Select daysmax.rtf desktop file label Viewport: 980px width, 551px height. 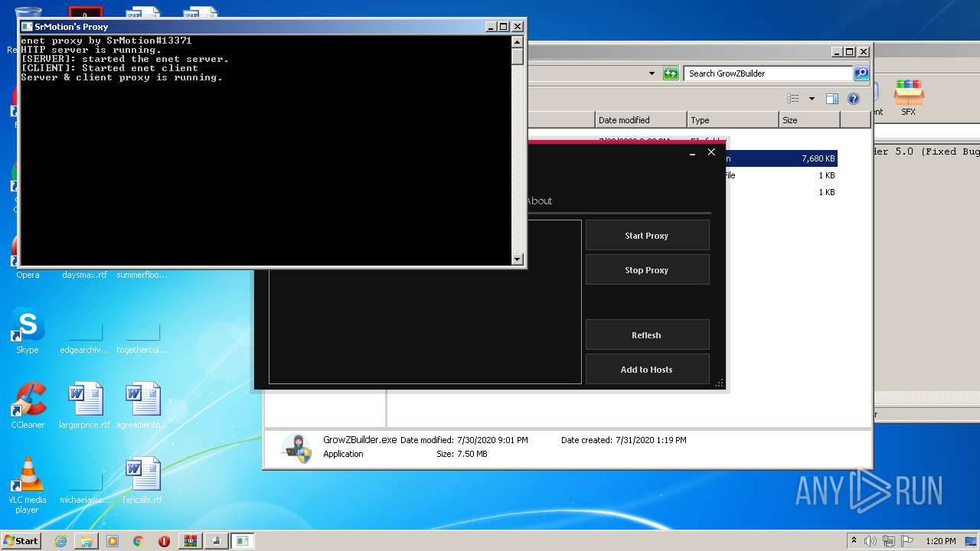coord(84,275)
